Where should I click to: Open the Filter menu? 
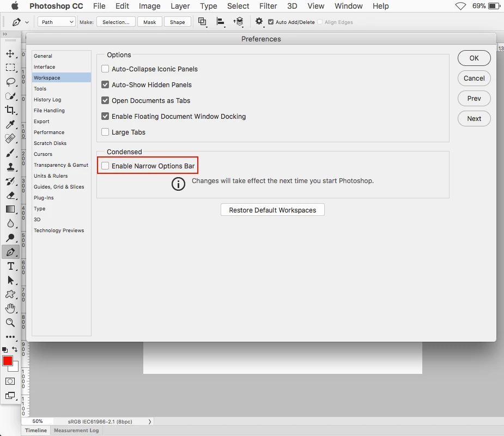coord(268,6)
